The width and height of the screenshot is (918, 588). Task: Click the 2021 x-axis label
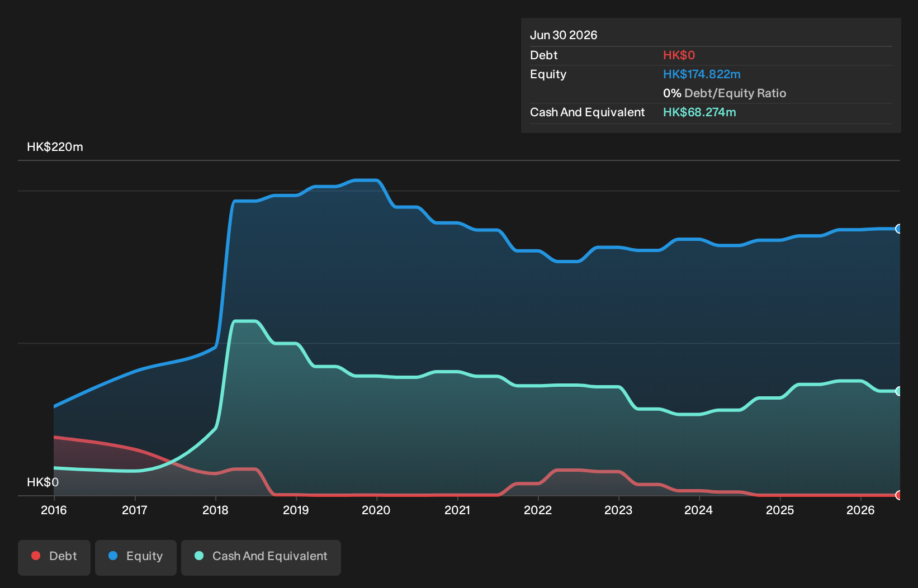[x=457, y=510]
